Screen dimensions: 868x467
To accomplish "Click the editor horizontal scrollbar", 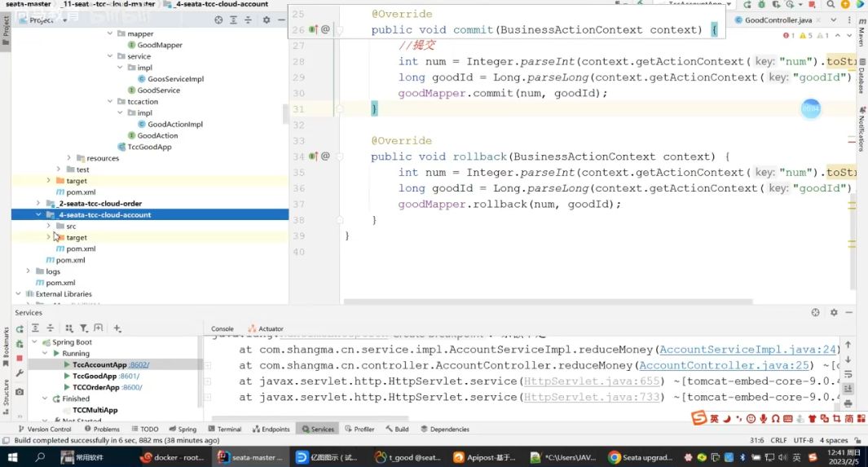I will 548,302.
